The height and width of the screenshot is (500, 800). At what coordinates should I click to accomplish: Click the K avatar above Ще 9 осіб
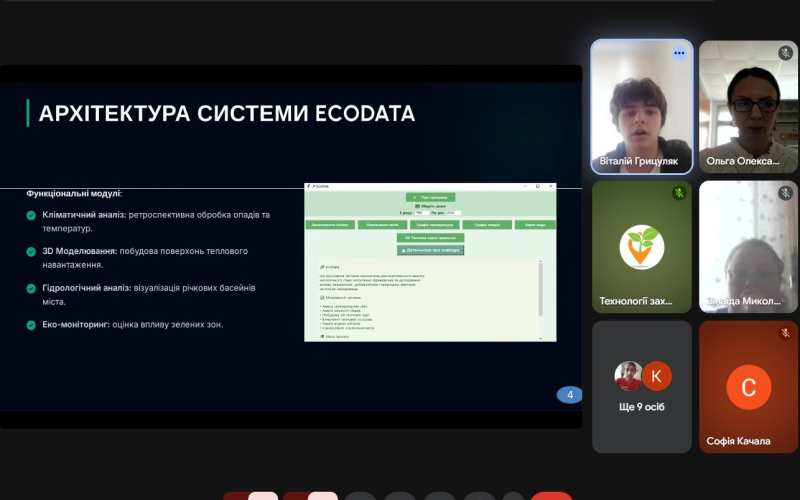(x=657, y=376)
